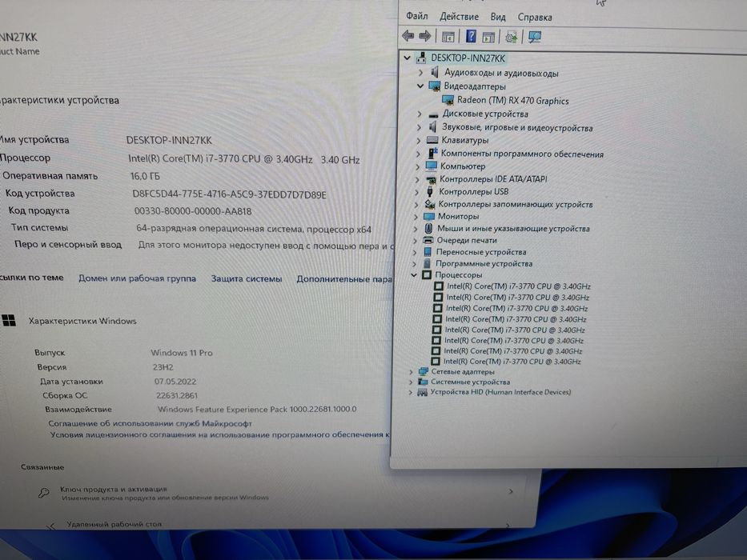Select the Устройства HID (Human Interface Devices) row
The height and width of the screenshot is (560, 747).
tap(500, 392)
